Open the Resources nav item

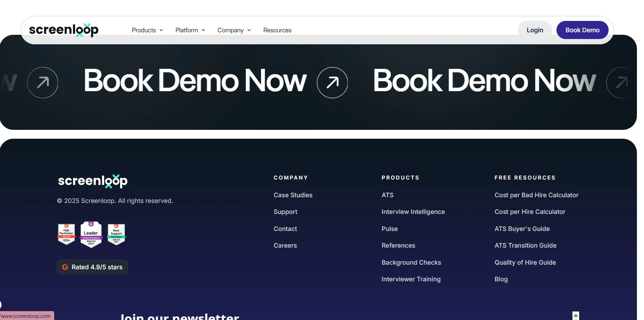[277, 30]
